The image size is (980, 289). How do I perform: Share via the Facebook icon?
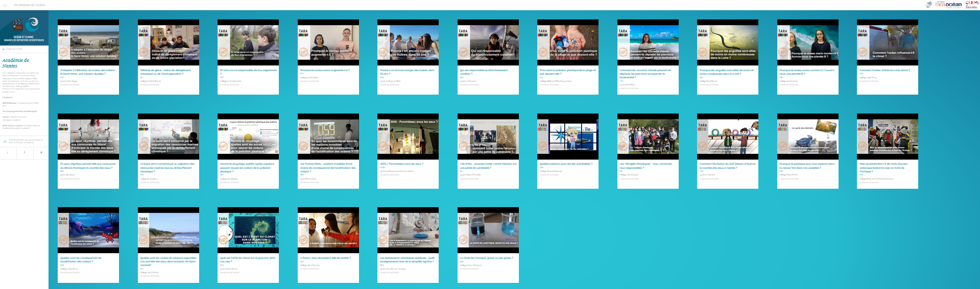24,152
